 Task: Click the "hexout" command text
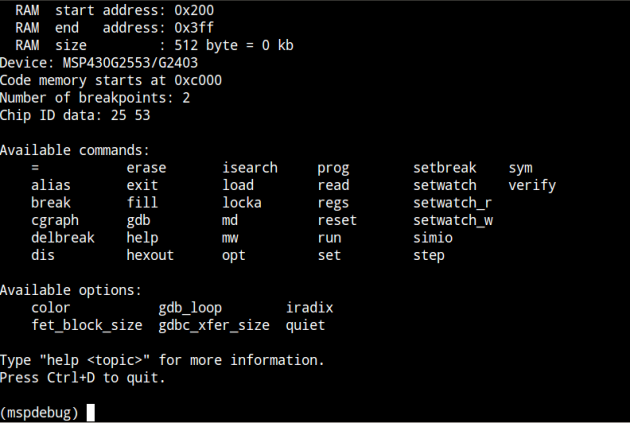[x=150, y=255]
